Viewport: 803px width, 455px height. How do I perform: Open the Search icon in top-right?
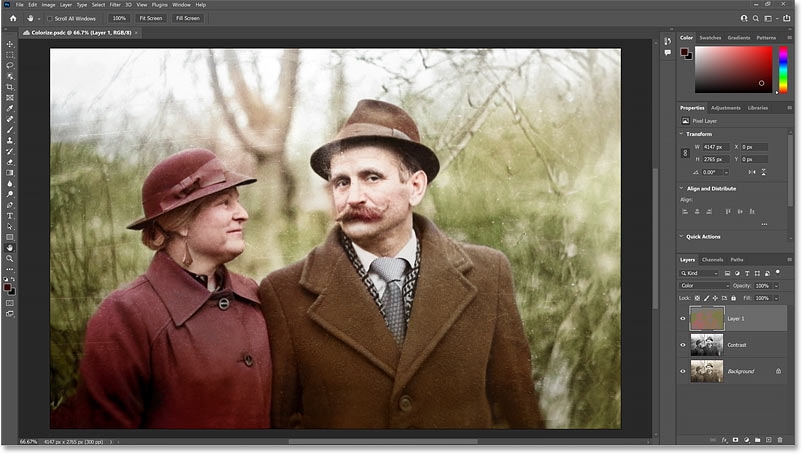click(756, 18)
